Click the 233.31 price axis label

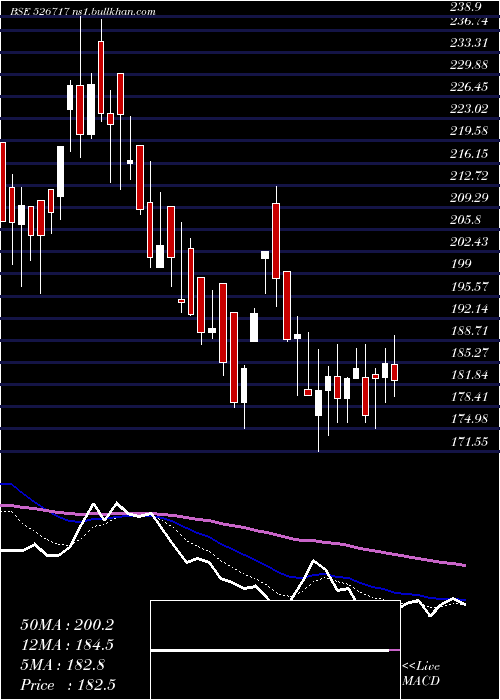click(x=468, y=43)
